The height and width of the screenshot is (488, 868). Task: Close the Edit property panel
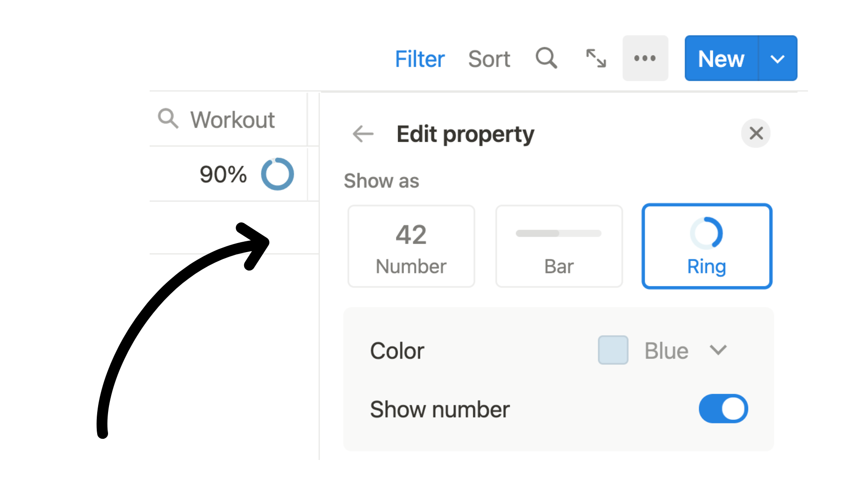click(x=756, y=133)
